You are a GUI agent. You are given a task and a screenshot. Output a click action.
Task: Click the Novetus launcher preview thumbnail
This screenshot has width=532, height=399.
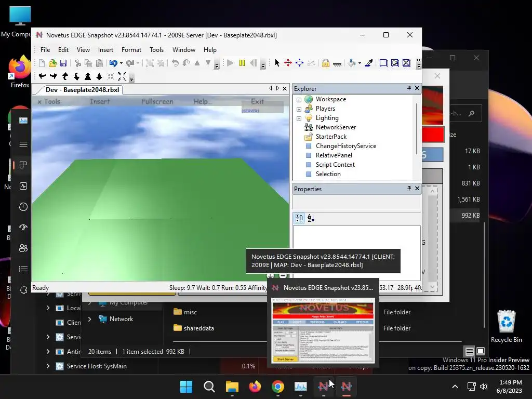point(323,330)
